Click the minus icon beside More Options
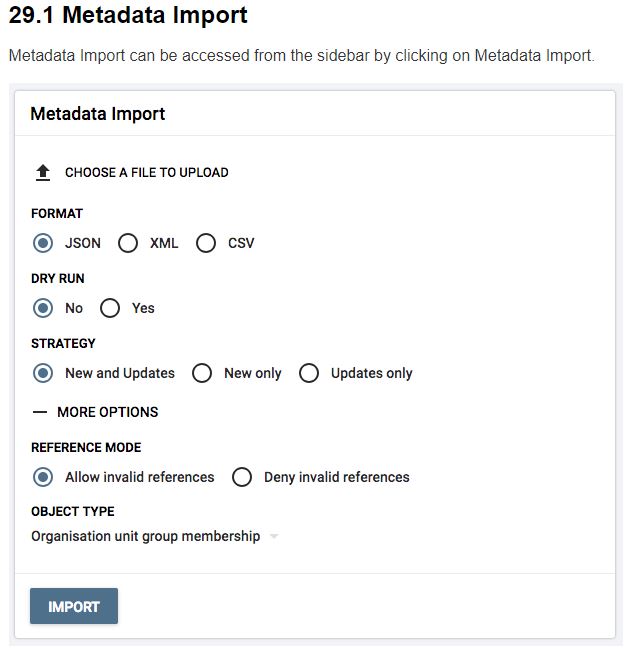Image resolution: width=630 pixels, height=661 pixels. [40, 412]
